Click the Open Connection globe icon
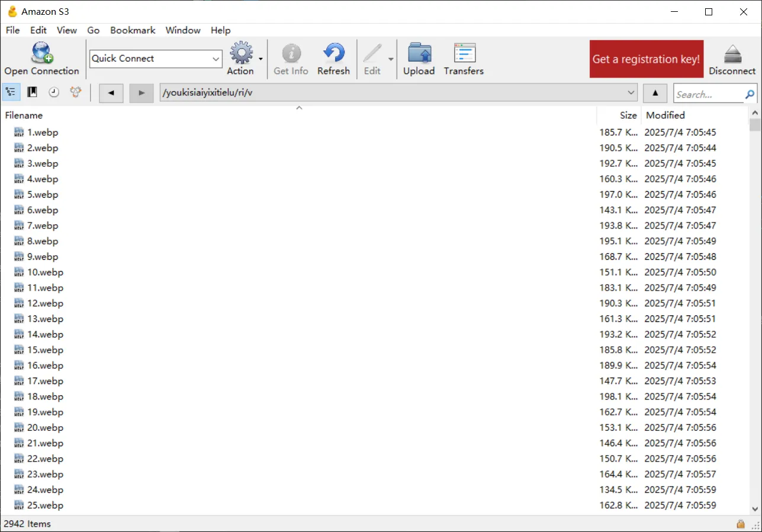The height and width of the screenshot is (532, 762). click(41, 53)
